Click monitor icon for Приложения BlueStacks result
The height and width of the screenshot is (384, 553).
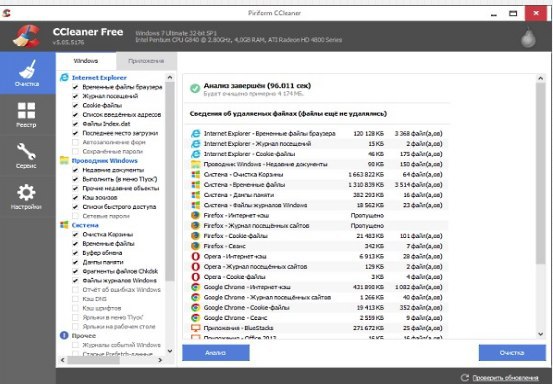tap(195, 328)
